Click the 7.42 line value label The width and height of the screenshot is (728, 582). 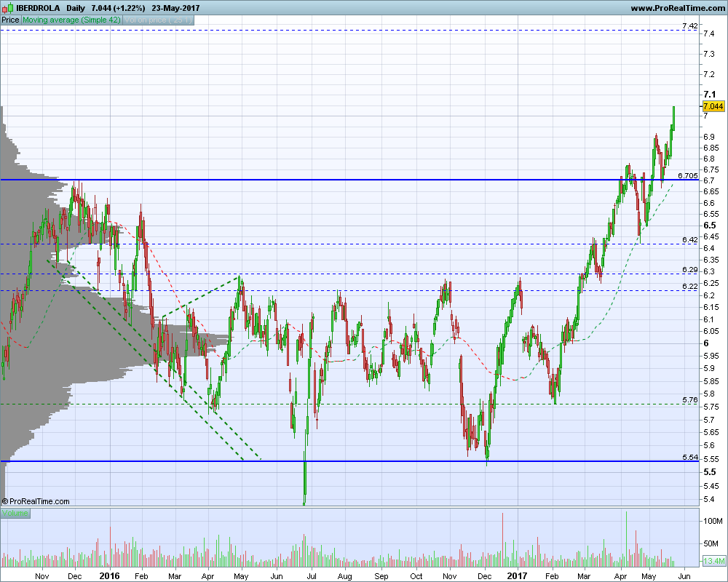coord(690,26)
